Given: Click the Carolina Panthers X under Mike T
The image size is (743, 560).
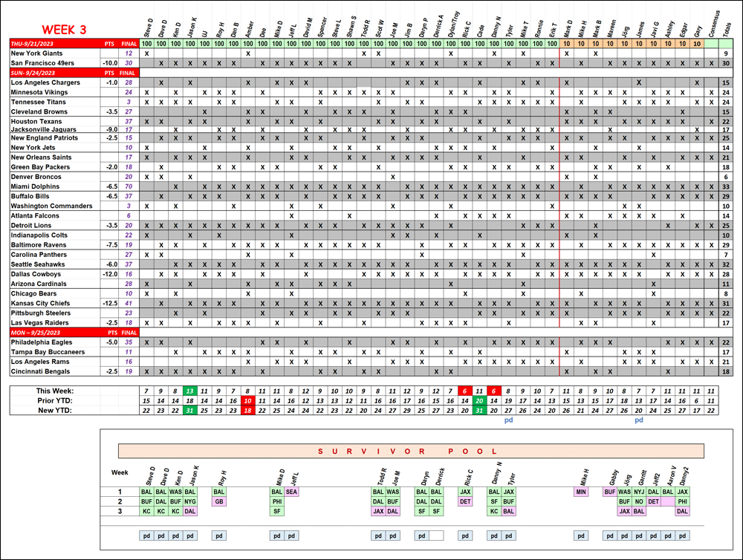Looking at the screenshot, I should point(524,255).
